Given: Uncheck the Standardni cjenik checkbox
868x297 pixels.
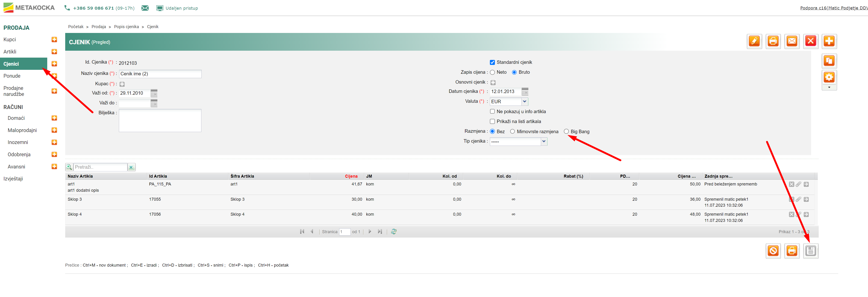Looking at the screenshot, I should point(492,62).
